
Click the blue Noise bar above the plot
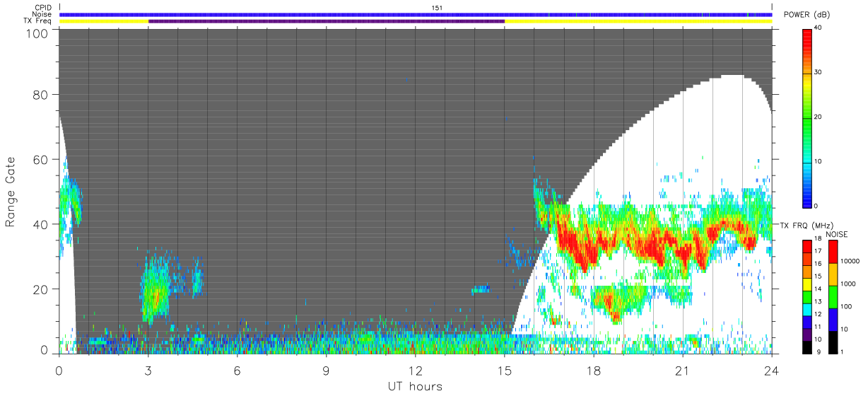pos(416,14)
